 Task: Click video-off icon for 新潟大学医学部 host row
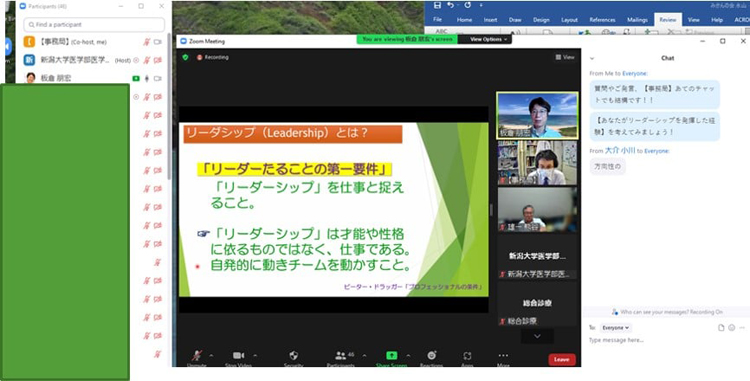click(157, 60)
